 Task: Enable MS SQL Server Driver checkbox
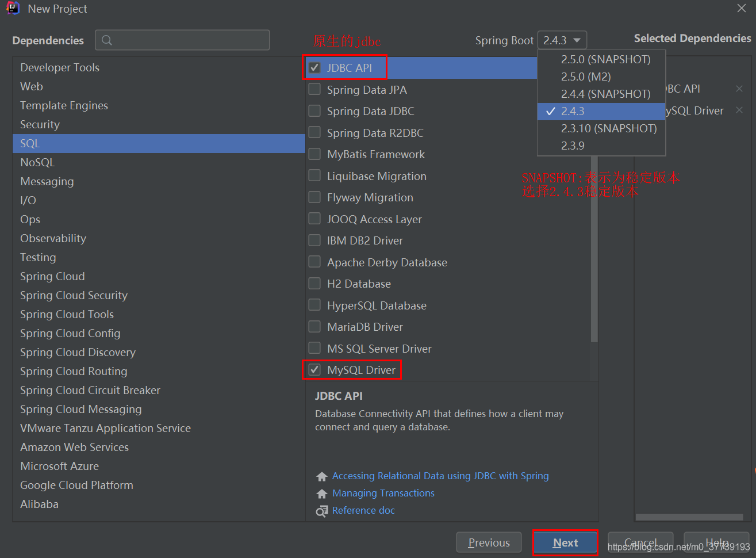[314, 348]
